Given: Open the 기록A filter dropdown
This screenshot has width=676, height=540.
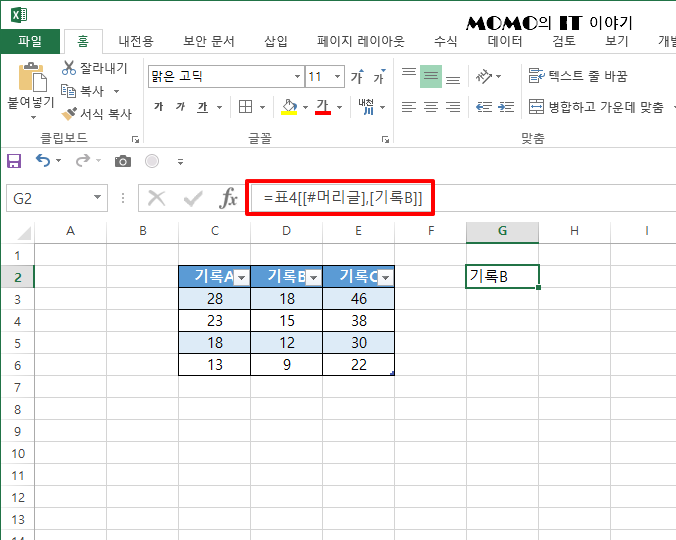Looking at the screenshot, I should point(242,278).
